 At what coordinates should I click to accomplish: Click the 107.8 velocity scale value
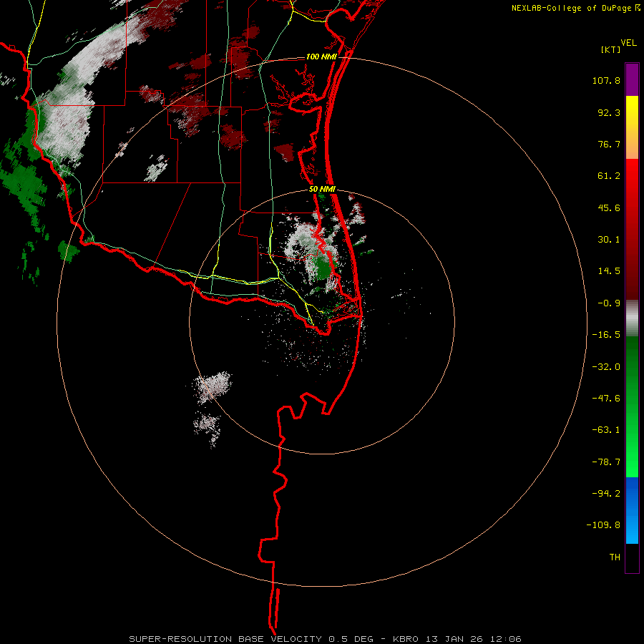point(606,80)
